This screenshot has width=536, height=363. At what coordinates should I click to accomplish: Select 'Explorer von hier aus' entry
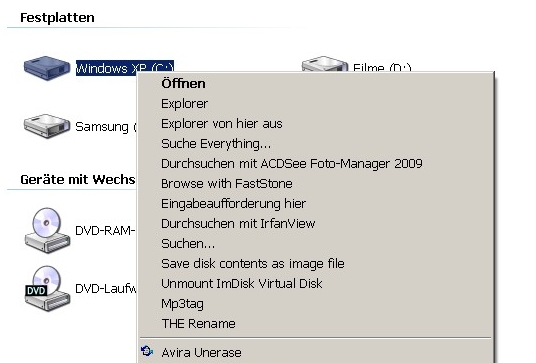(x=317, y=124)
